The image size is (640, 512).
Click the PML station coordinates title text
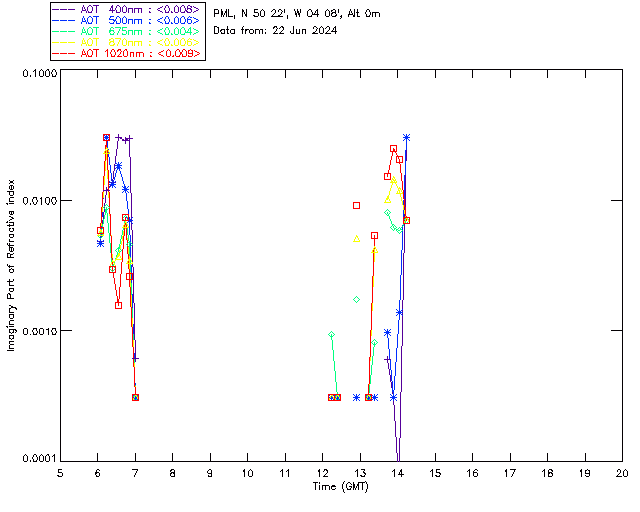coord(297,14)
